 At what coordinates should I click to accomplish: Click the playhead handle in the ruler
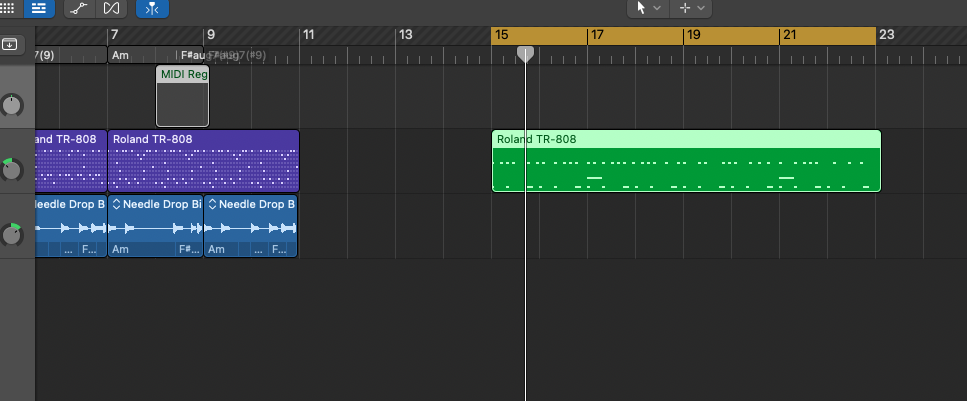[525, 54]
